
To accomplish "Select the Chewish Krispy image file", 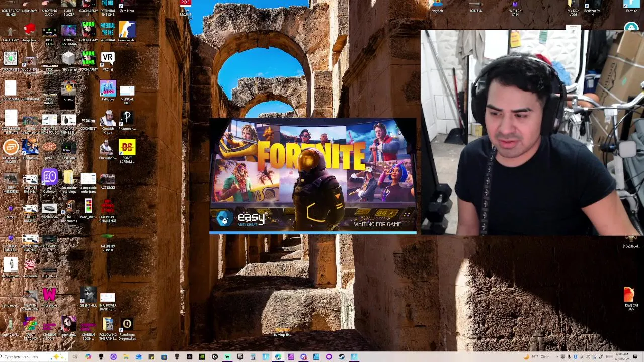I will click(108, 122).
